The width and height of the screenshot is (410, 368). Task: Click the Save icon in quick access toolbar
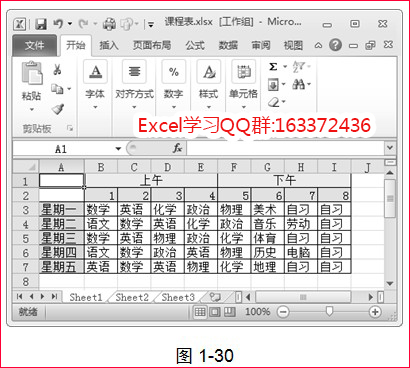coord(41,24)
